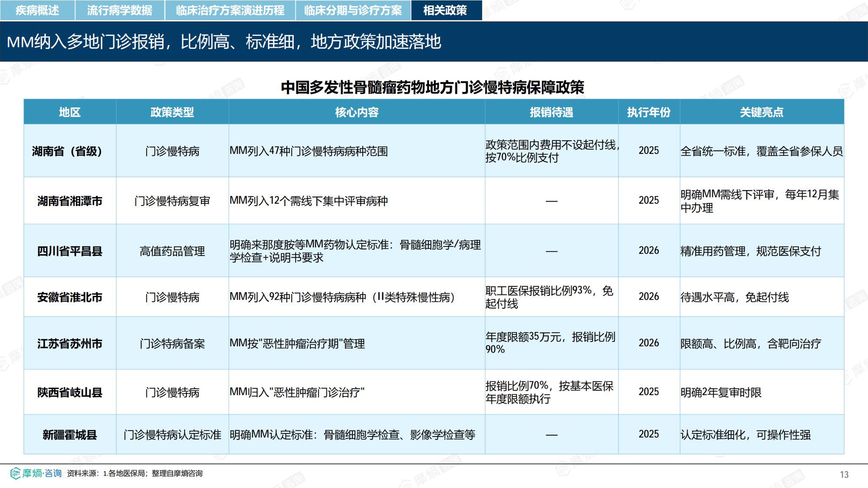Click the 明确来那度胺等MM药物认定标准 cell

pyautogui.click(x=357, y=251)
